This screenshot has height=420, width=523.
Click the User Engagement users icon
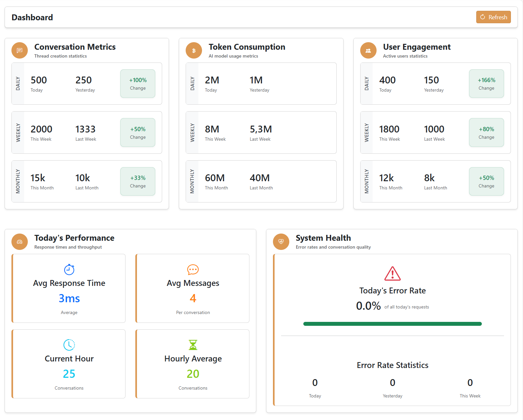coord(368,50)
